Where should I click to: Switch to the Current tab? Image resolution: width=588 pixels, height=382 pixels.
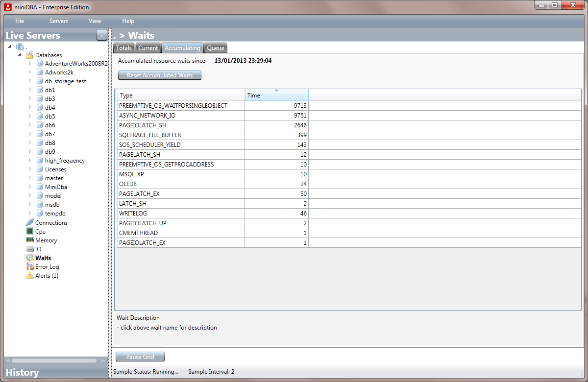pyautogui.click(x=148, y=48)
